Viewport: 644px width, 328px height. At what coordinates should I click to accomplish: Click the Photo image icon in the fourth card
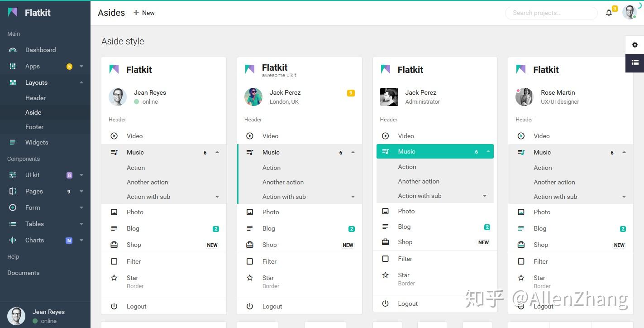pyautogui.click(x=521, y=212)
